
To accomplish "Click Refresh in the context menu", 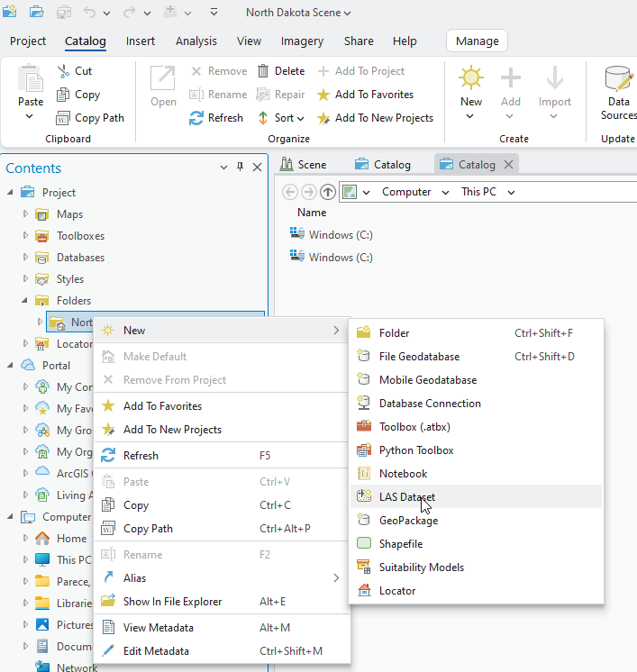I will pyautogui.click(x=221, y=456).
